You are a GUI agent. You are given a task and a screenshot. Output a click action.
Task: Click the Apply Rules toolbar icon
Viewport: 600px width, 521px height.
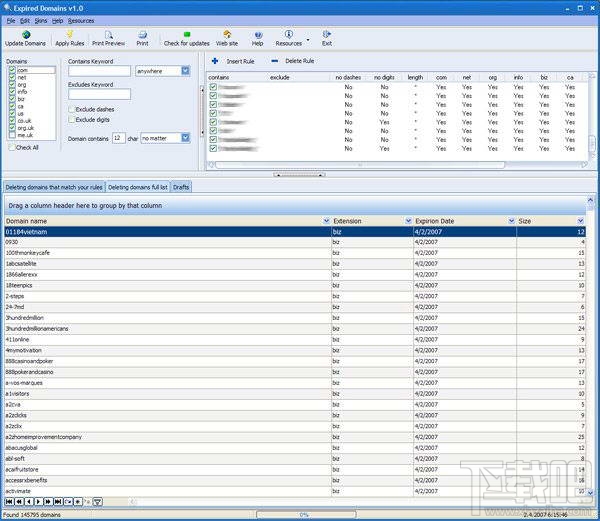tap(69, 37)
